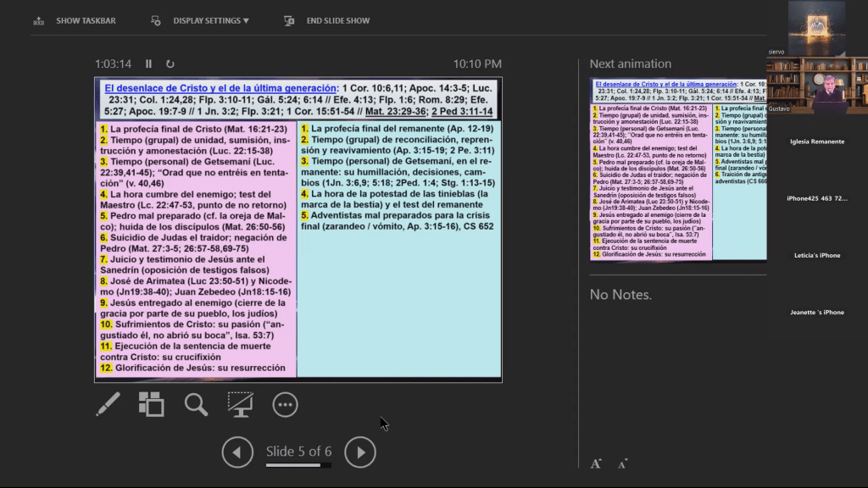
Task: Open the See All Slides view
Action: pos(151,405)
